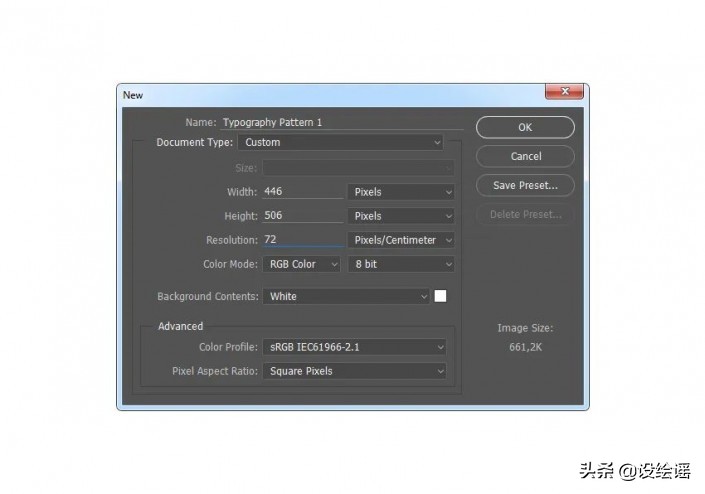Open the Color Profile dropdown

click(x=354, y=347)
